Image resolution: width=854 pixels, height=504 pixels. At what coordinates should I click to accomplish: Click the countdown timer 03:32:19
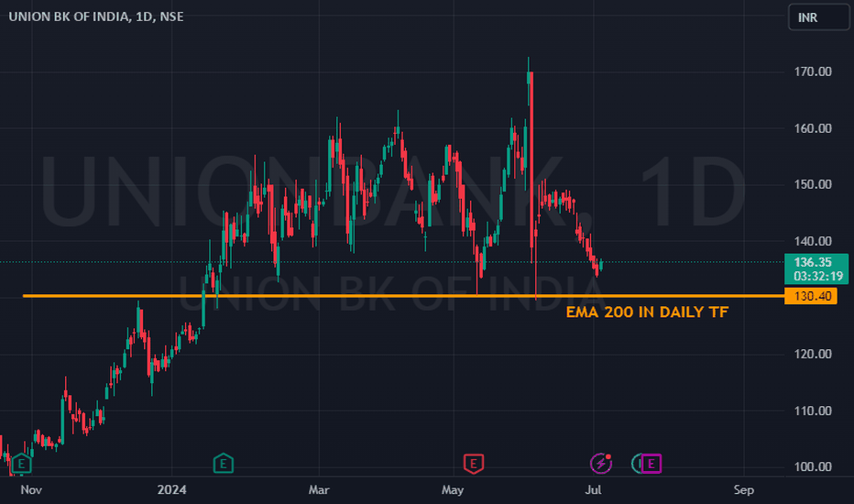[818, 276]
